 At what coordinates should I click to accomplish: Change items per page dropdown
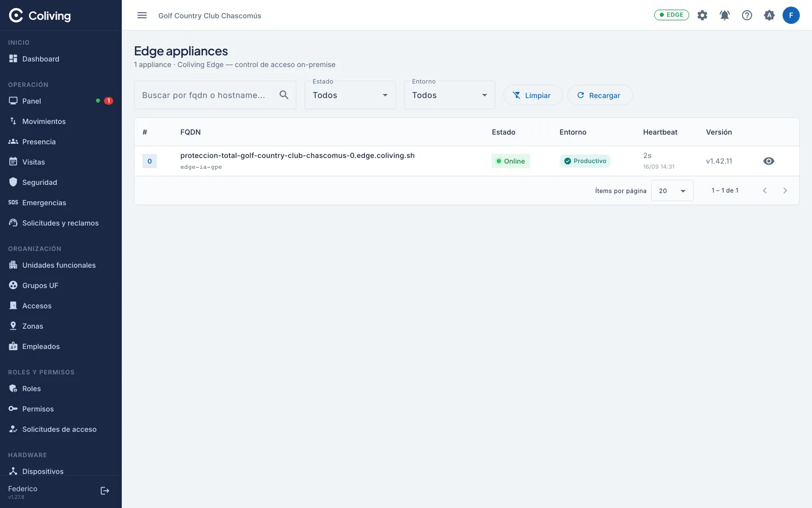tap(672, 190)
